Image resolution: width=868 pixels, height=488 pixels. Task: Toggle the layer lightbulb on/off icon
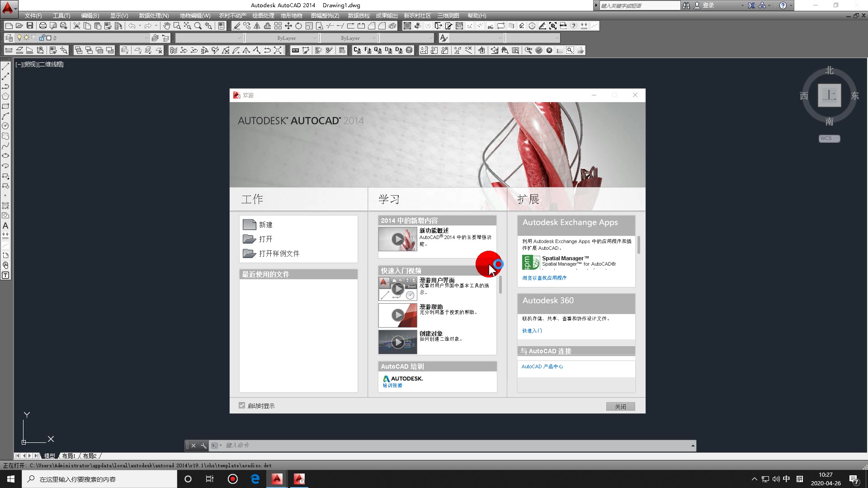point(19,38)
